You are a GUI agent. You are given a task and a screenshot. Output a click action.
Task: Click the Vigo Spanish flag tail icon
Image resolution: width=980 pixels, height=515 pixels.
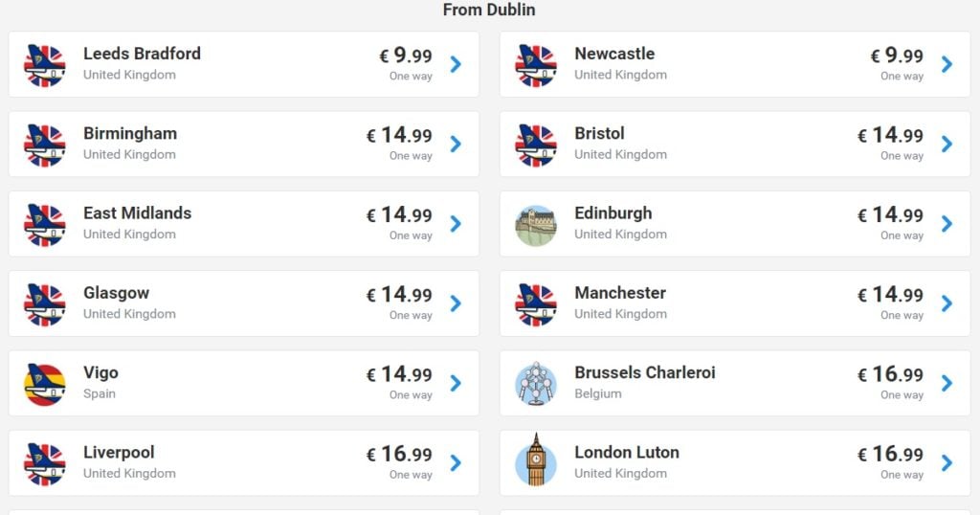[x=44, y=385]
